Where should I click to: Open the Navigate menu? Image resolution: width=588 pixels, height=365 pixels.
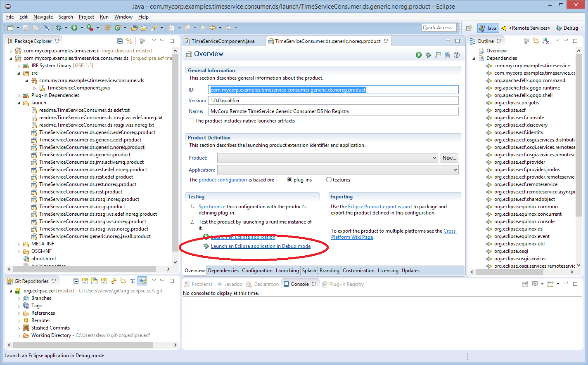click(43, 17)
